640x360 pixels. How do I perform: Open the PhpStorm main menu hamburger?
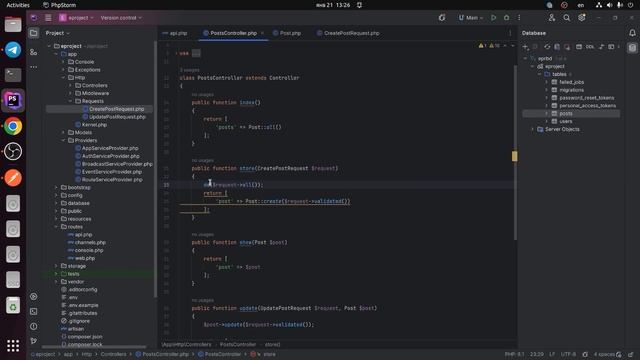[48, 18]
